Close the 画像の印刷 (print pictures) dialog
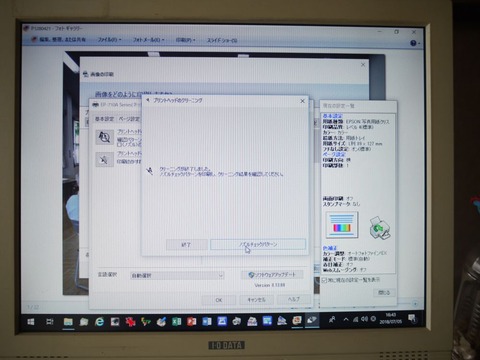 point(363,65)
